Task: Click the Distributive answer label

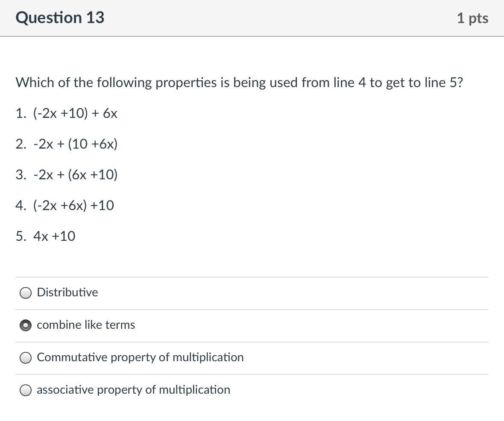Action: [67, 292]
